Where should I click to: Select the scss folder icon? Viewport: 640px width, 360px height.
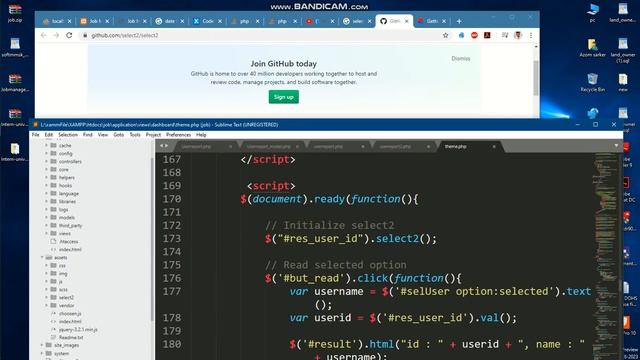53,289
